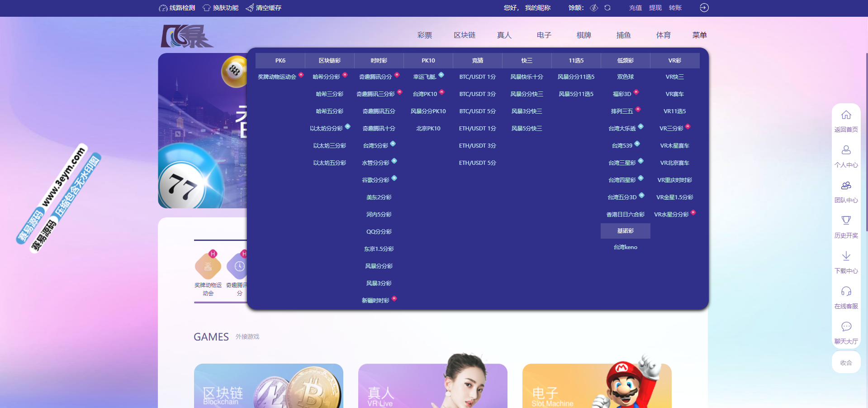Open 聊天大厅 chat bubble icon
This screenshot has width=868, height=408.
point(846,327)
